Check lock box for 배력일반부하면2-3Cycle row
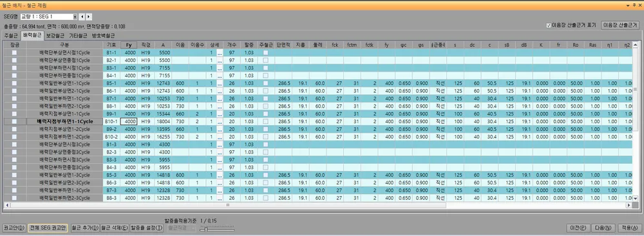Screen dimensions: 644x236 pyautogui.click(x=14, y=198)
